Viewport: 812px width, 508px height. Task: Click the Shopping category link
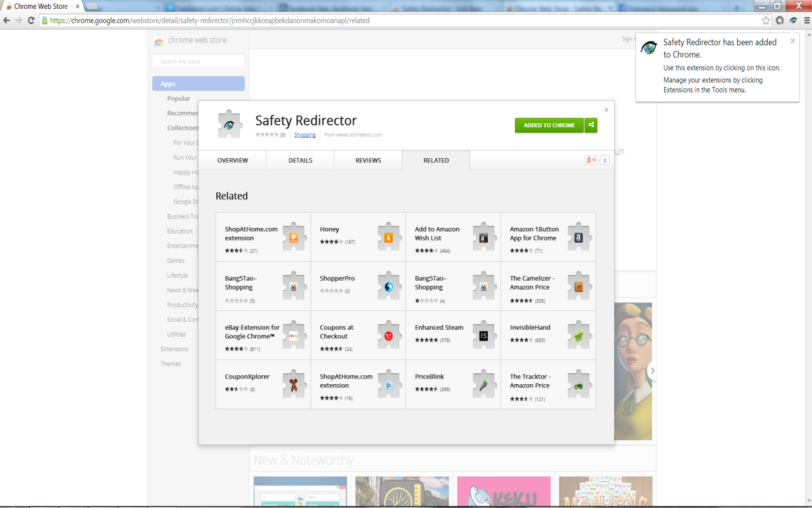(304, 135)
